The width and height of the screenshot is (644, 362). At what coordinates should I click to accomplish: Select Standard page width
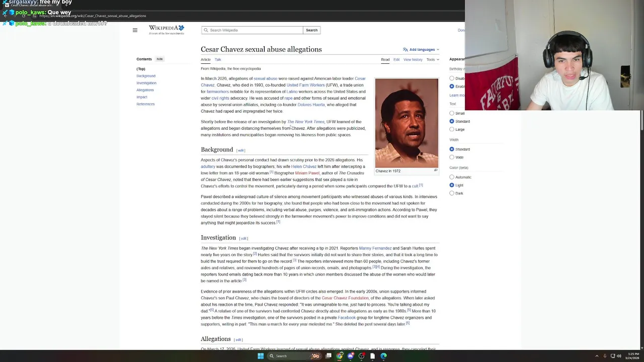[452, 149]
